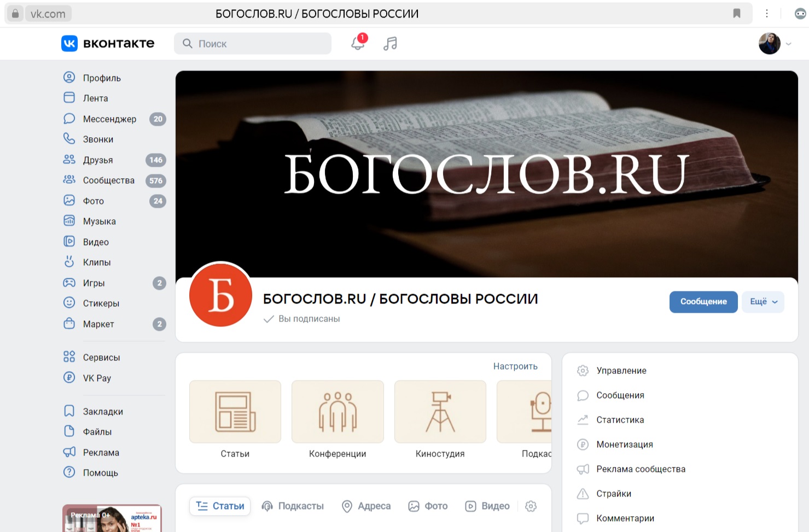
Task: Click the community logo avatar Б
Action: [220, 295]
